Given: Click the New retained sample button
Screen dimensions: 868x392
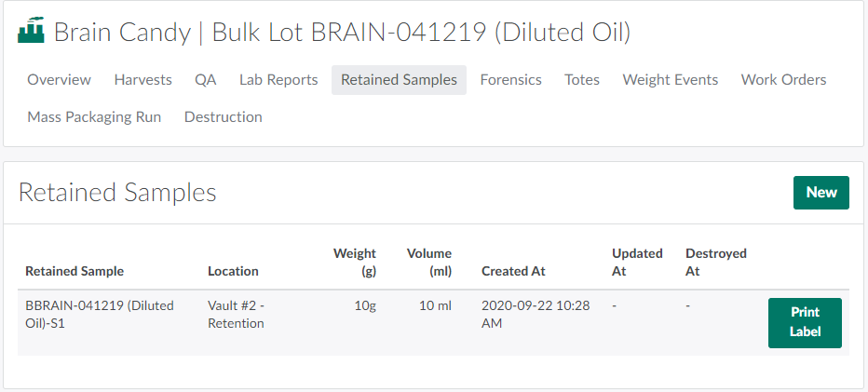Looking at the screenshot, I should pyautogui.click(x=821, y=193).
